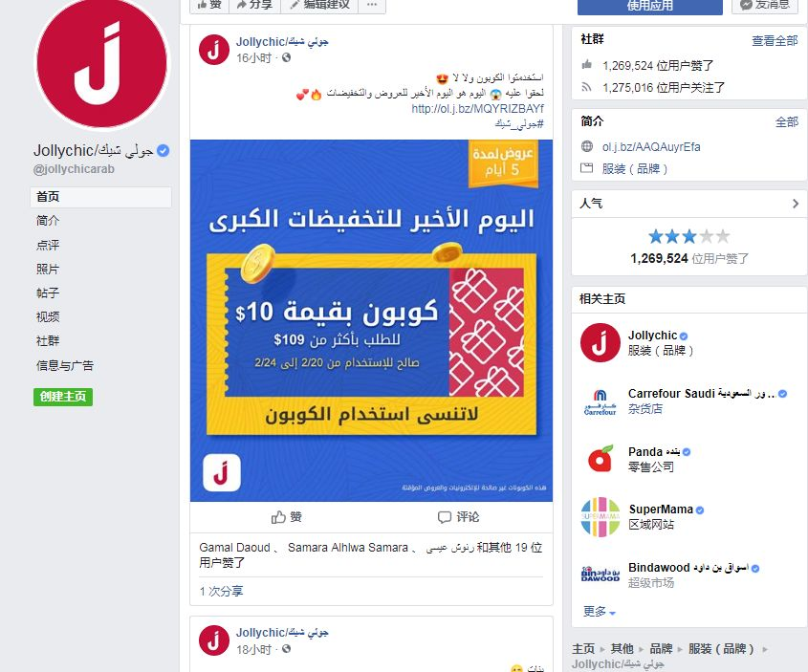Open the three-dots more options button

click(372, 5)
